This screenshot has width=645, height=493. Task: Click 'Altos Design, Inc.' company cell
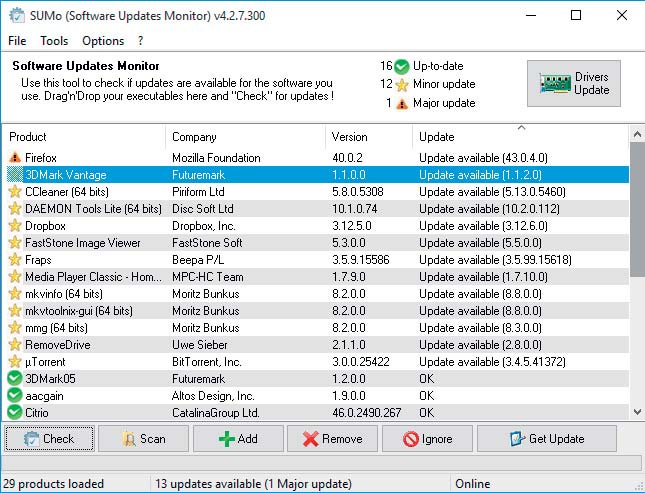tap(213, 395)
